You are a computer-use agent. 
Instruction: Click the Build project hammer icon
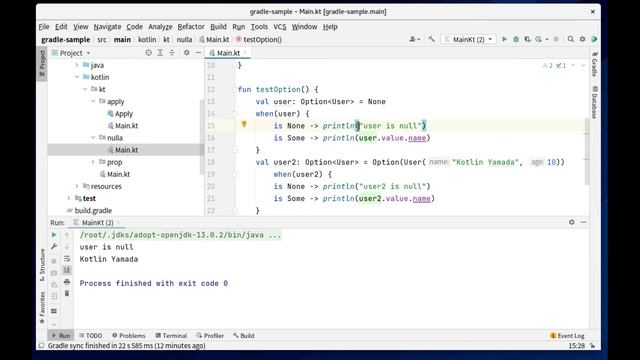click(x=431, y=39)
